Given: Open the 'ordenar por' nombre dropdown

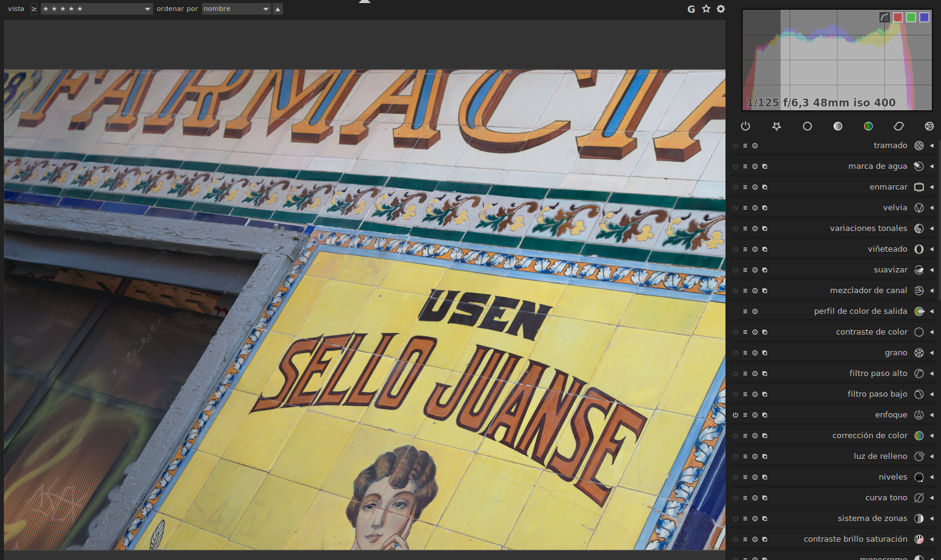Looking at the screenshot, I should 237,9.
